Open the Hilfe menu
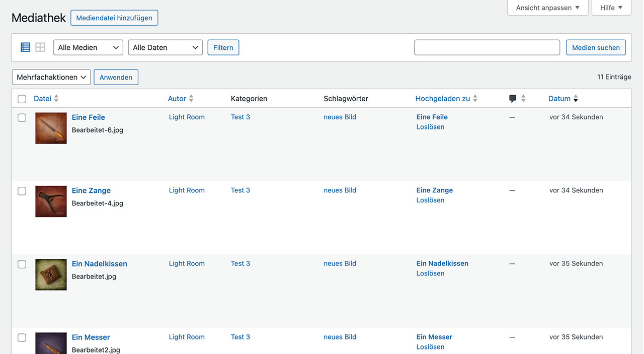 click(611, 8)
